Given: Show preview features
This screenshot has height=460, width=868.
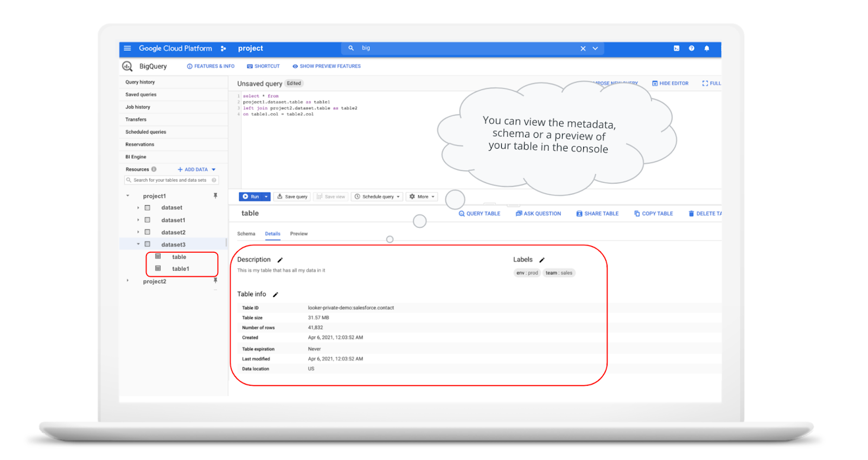Looking at the screenshot, I should (x=327, y=66).
